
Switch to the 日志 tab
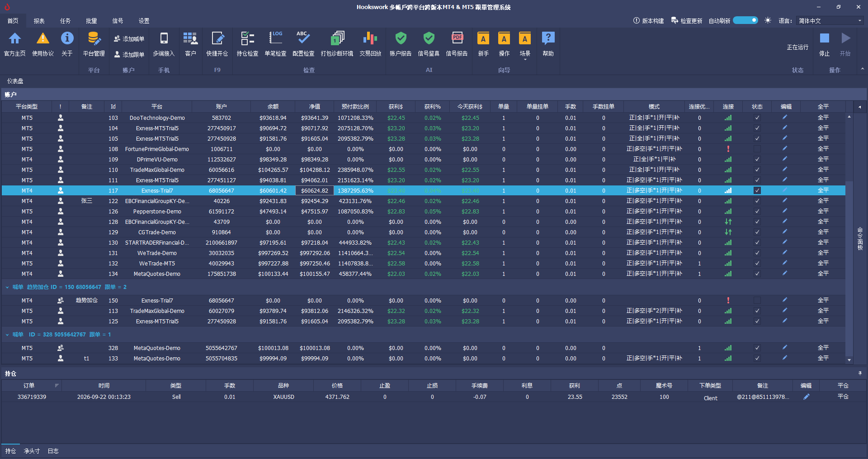[53, 451]
